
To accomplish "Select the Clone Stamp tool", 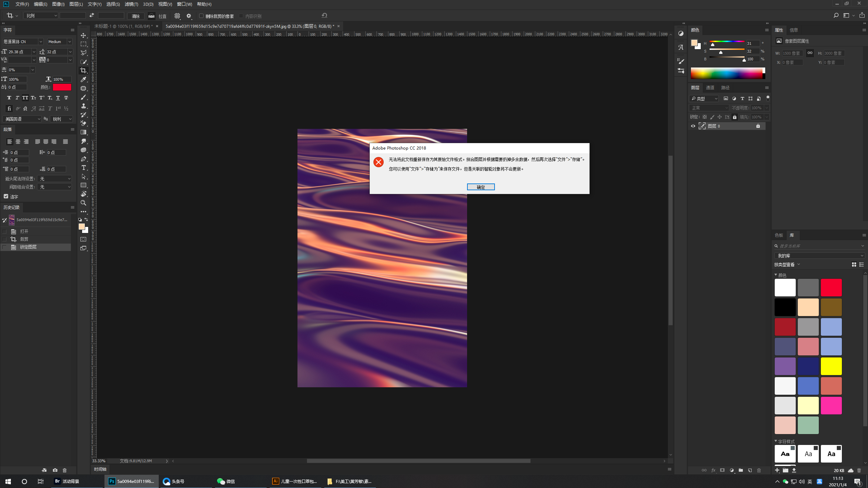I will click(83, 106).
